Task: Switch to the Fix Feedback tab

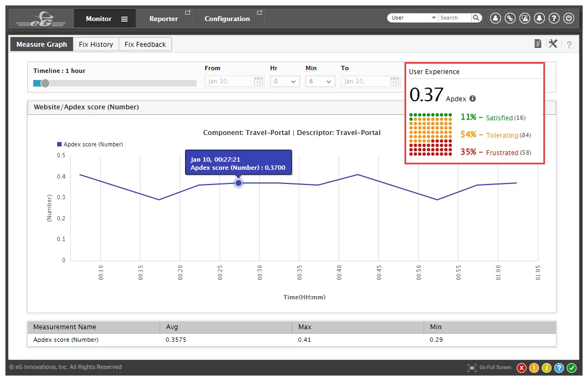Action: click(145, 44)
